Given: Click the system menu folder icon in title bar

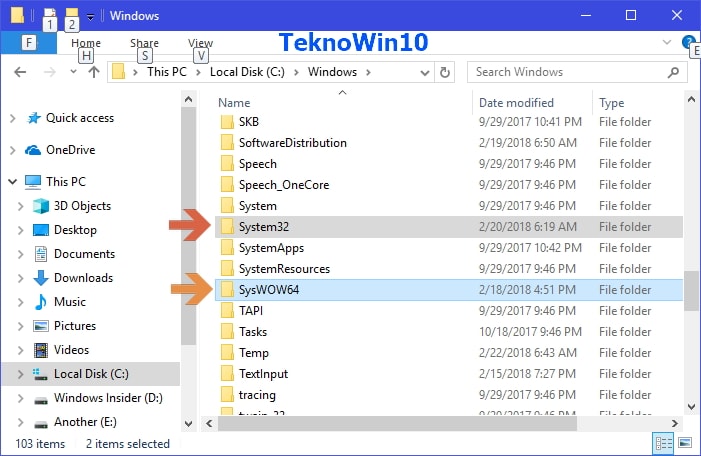Looking at the screenshot, I should [x=17, y=15].
